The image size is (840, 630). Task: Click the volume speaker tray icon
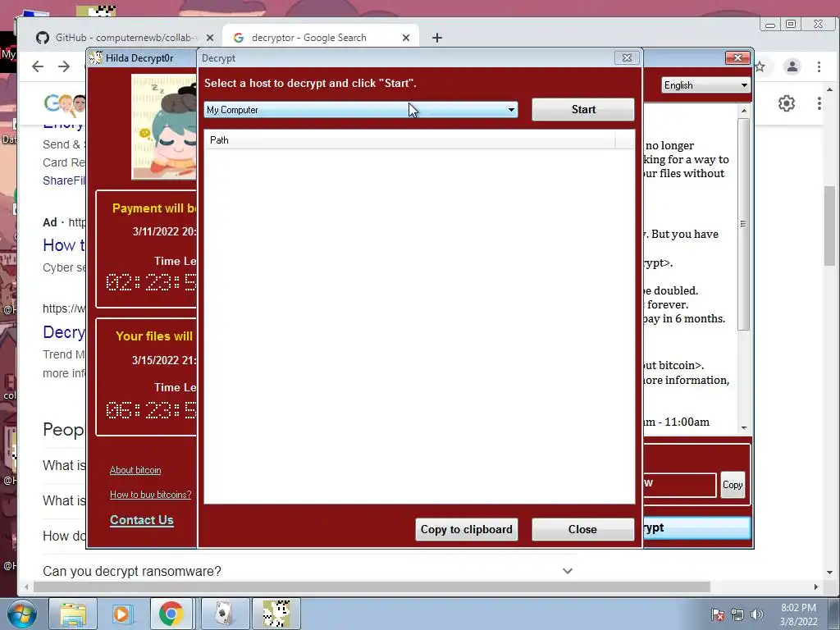pos(756,615)
